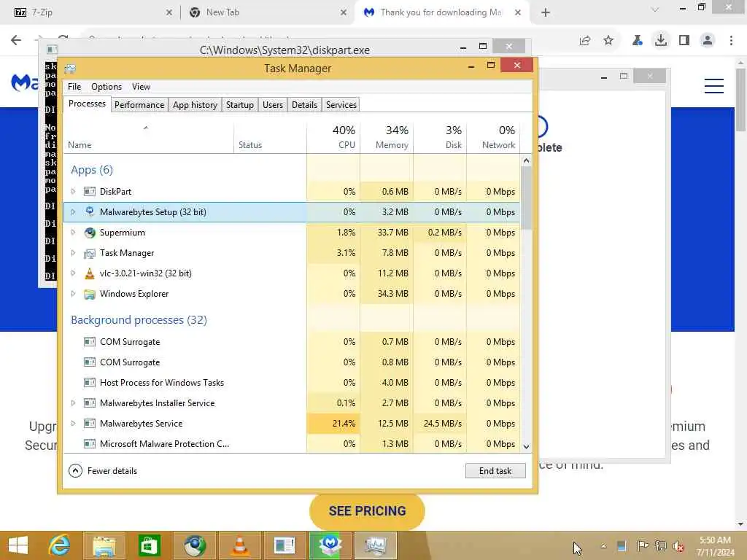Switch to the New Tab browser tab

click(267, 12)
